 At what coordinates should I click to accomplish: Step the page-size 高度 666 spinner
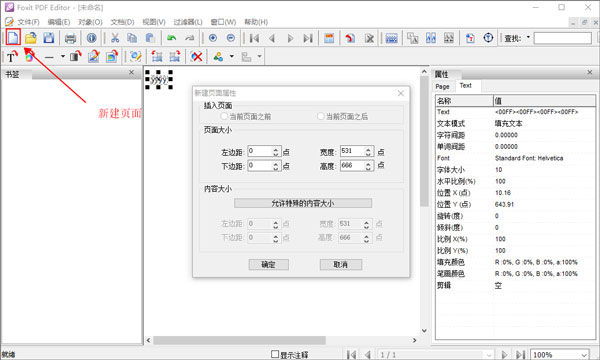(368, 166)
